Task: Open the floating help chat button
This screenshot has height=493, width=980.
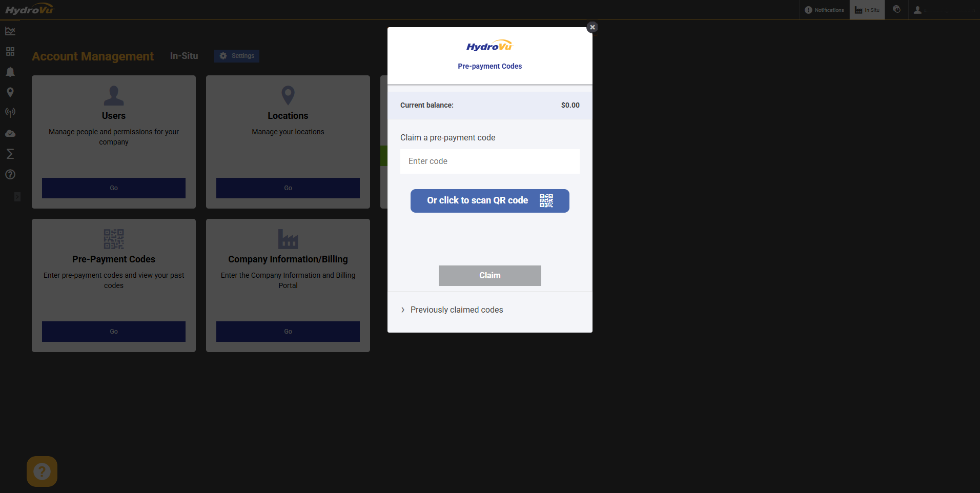Action: point(42,471)
